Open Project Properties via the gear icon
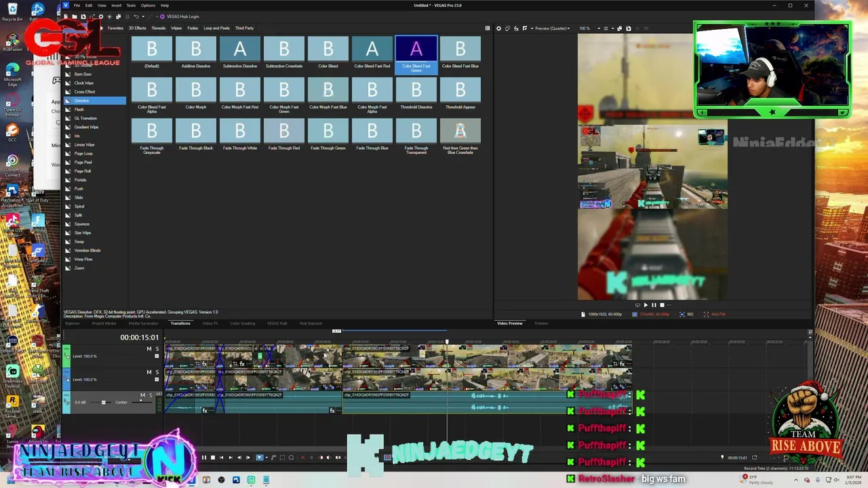This screenshot has width=868, height=488. [101, 16]
